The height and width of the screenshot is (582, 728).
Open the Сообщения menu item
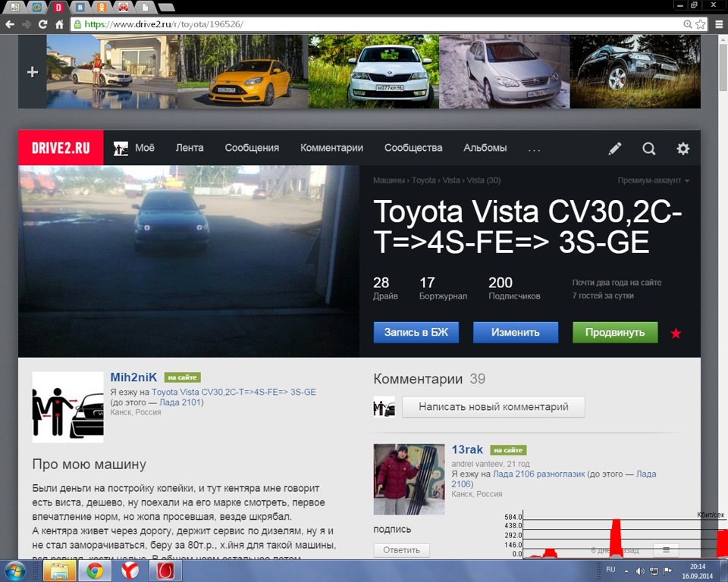[x=252, y=148]
